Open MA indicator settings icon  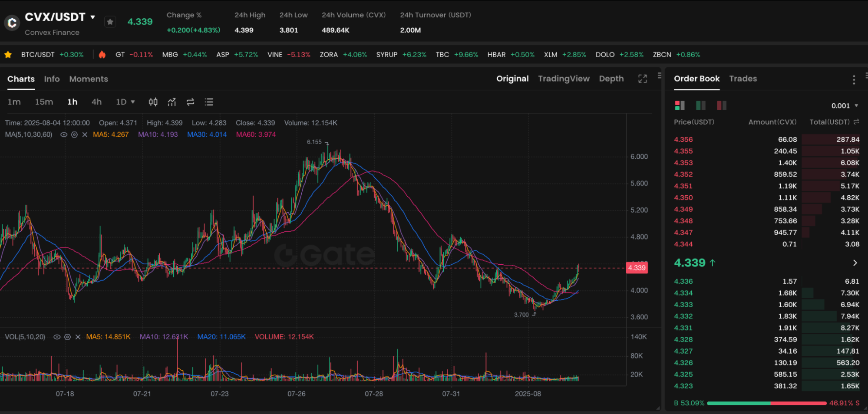pyautogui.click(x=74, y=135)
